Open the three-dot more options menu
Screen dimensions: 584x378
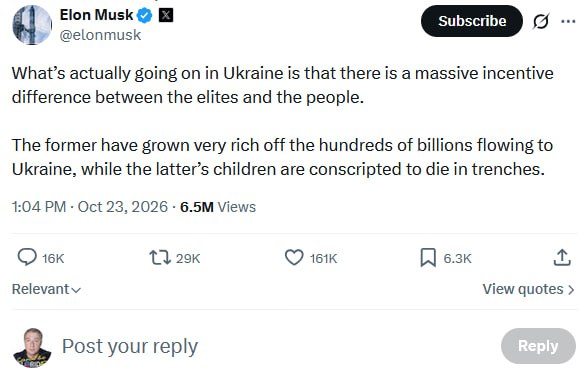pyautogui.click(x=568, y=22)
